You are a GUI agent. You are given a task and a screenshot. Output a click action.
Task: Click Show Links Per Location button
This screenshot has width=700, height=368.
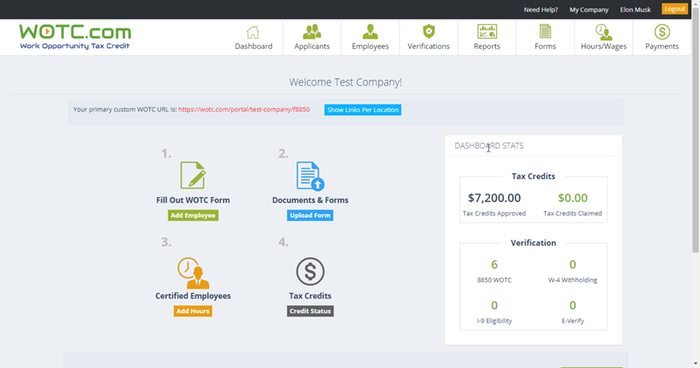pyautogui.click(x=362, y=110)
